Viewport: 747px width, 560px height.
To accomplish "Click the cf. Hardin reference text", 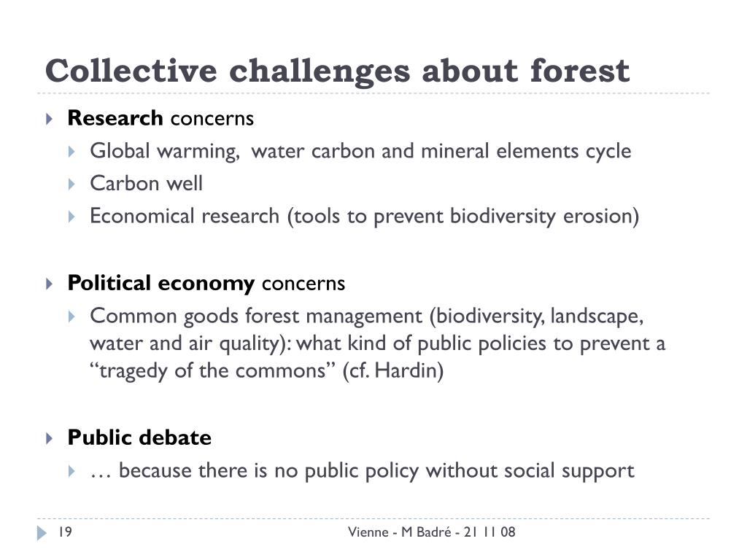I will tap(393, 371).
